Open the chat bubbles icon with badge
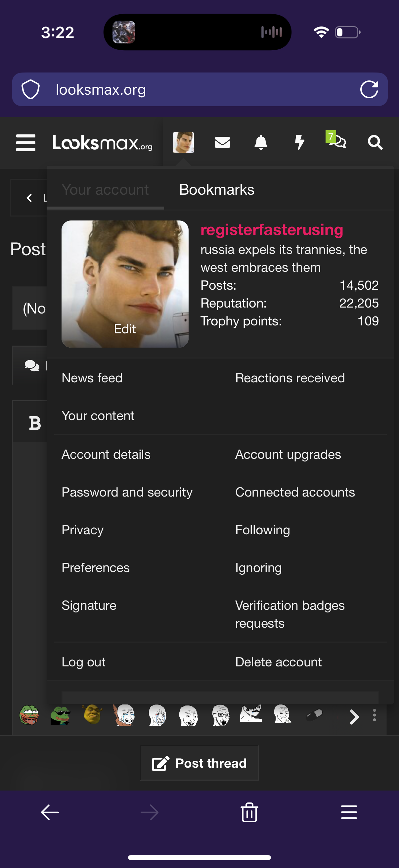 337,142
